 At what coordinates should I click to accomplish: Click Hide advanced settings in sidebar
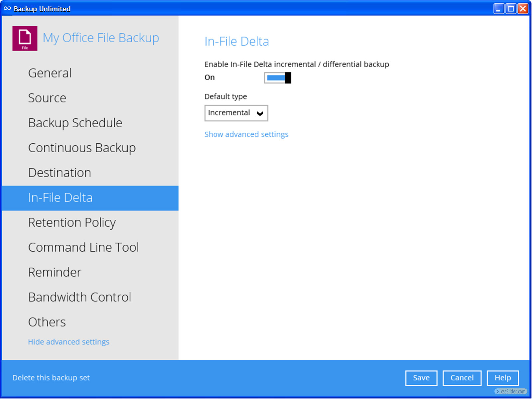68,342
